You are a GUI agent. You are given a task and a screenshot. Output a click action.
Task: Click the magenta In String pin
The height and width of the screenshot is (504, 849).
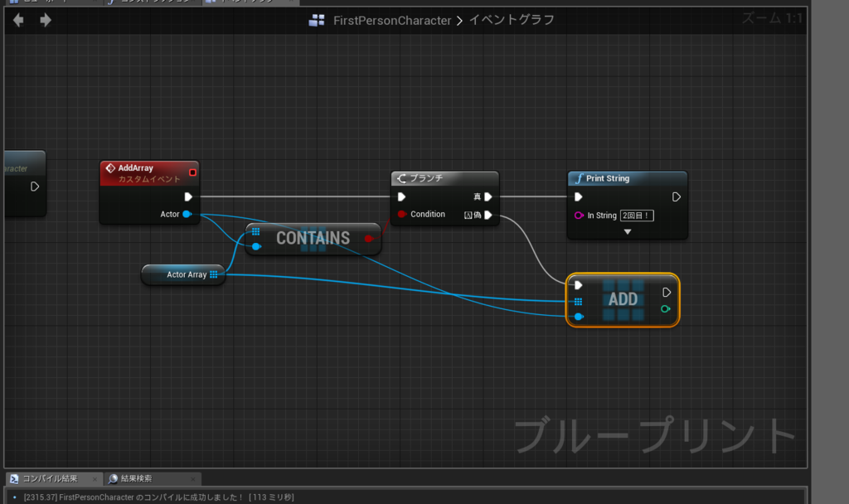click(x=579, y=215)
